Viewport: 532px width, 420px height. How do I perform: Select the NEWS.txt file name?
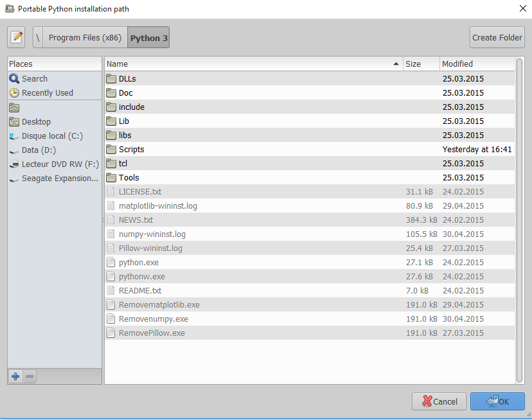click(136, 220)
